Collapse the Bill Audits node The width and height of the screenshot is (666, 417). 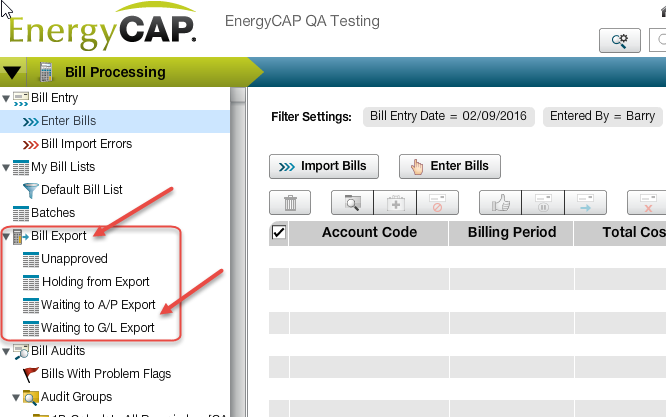(6, 351)
